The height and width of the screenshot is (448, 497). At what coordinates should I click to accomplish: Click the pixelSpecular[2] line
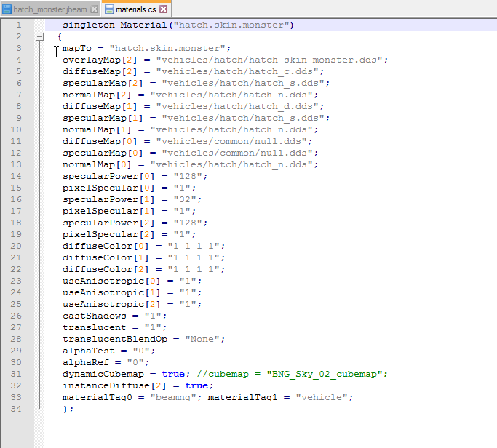pyautogui.click(x=129, y=234)
